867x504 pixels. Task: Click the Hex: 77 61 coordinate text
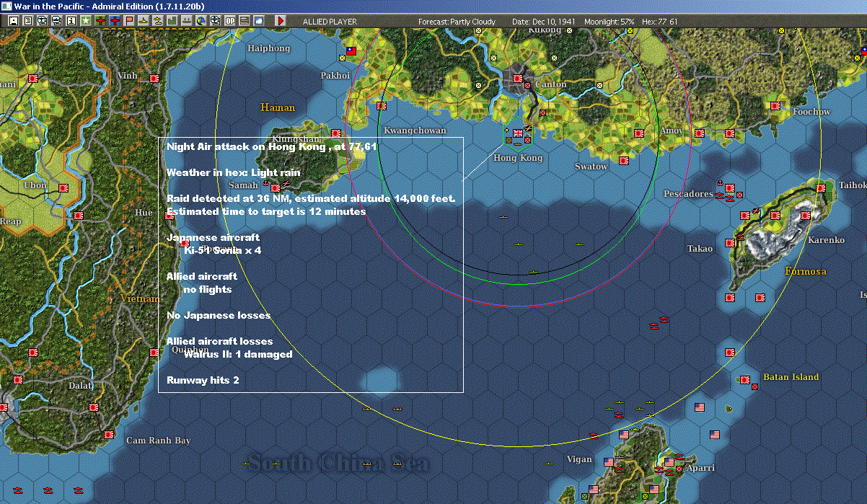pos(659,22)
